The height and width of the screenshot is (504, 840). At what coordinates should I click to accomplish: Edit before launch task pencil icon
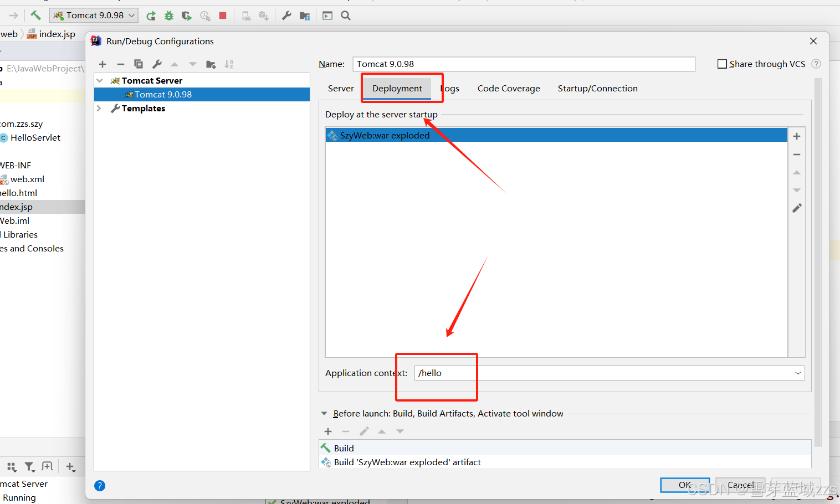pyautogui.click(x=364, y=431)
